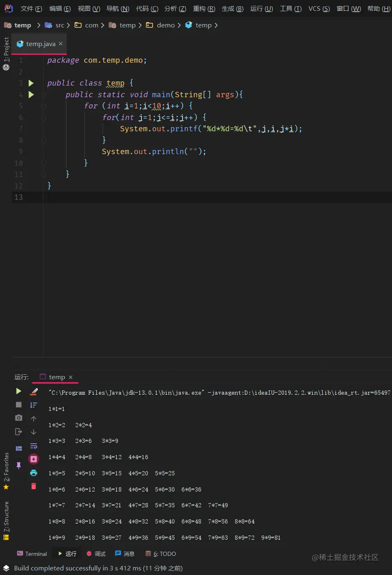This screenshot has height=575, width=392.
Task: Open the 1: Project tool window
Action: coord(6,49)
